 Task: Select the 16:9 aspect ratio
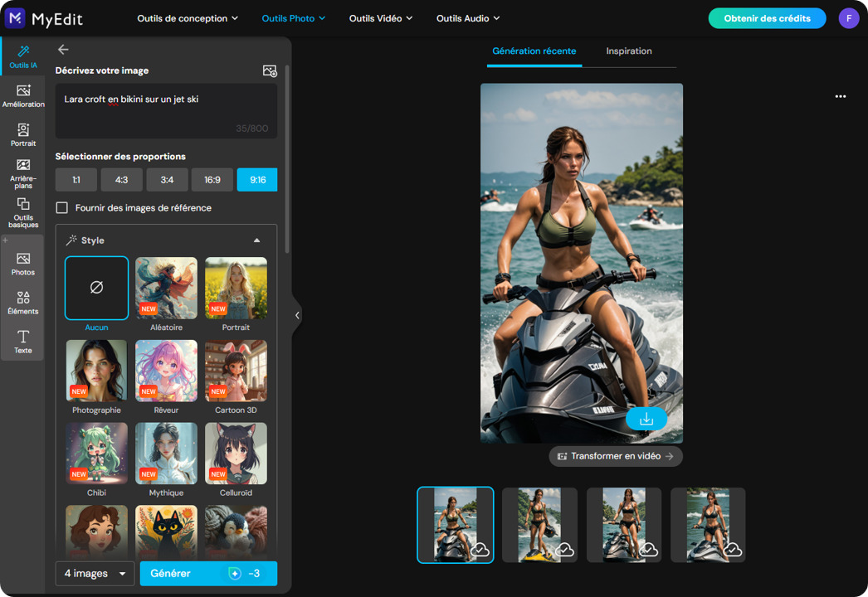(212, 179)
